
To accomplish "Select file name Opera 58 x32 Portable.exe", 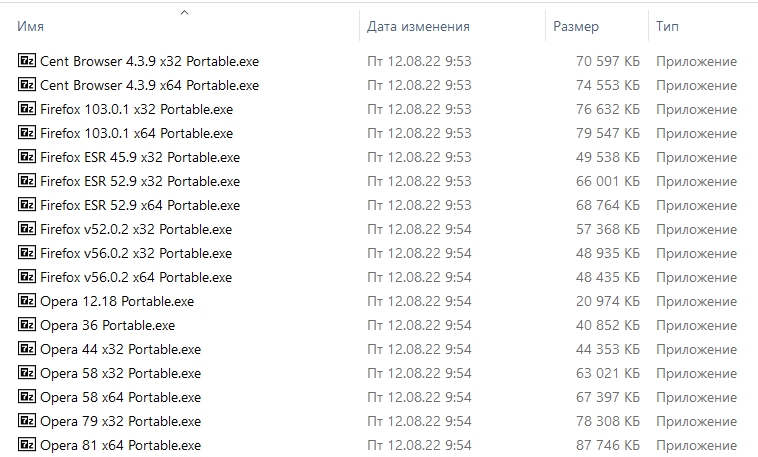I will (x=120, y=373).
